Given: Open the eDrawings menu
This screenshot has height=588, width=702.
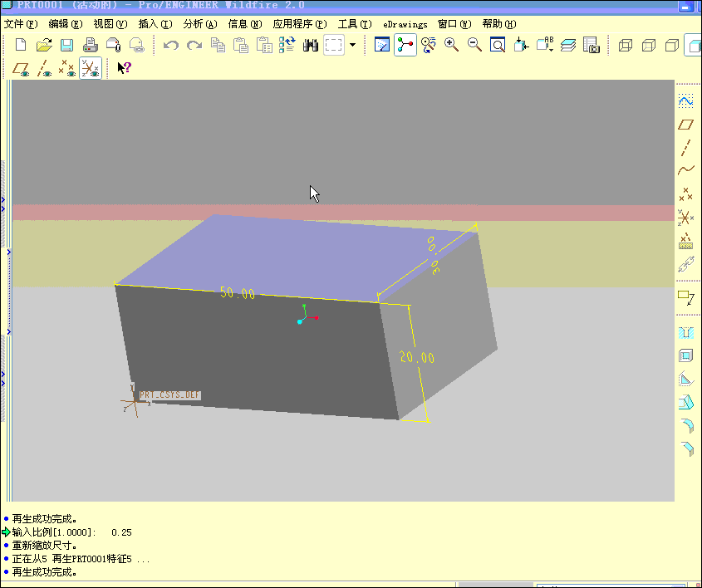Looking at the screenshot, I should [x=405, y=24].
